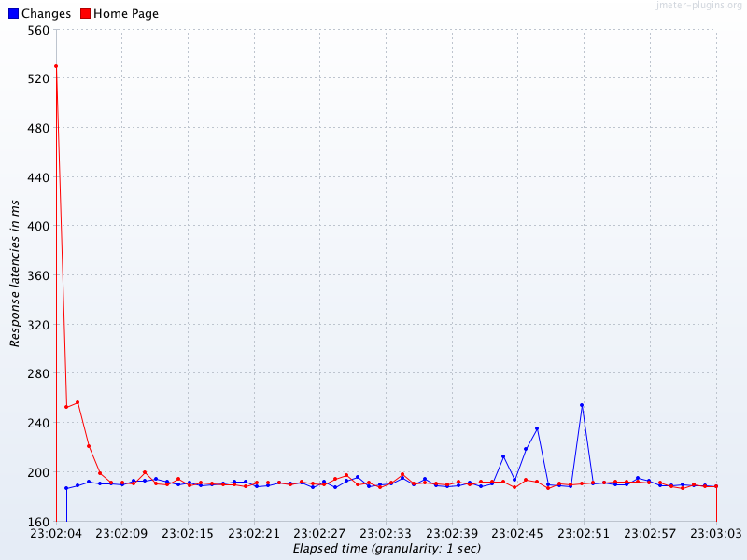
Task: Click the 23:03:03 x-axis time label
Action: tap(716, 533)
